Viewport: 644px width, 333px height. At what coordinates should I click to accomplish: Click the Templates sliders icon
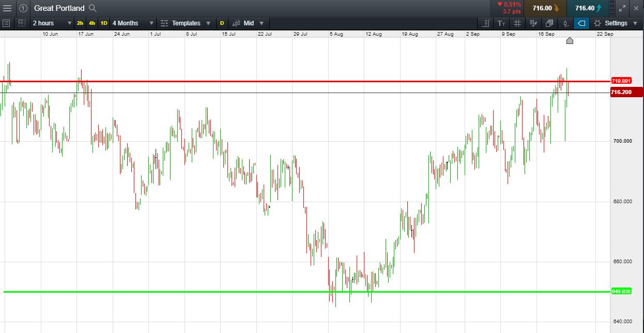164,23
